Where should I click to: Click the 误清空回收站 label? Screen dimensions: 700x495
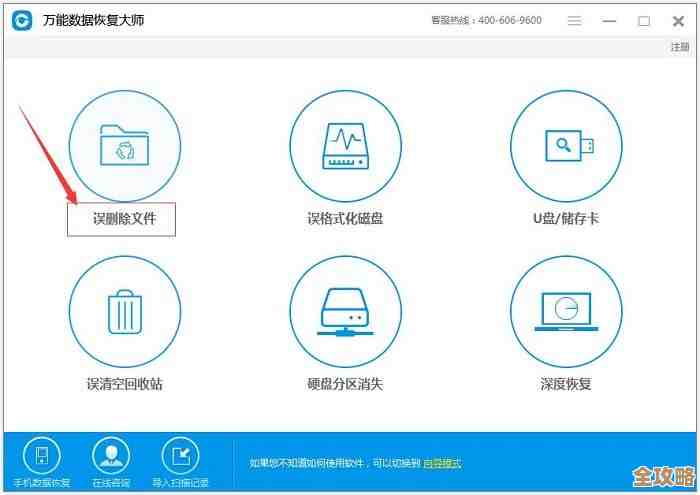click(125, 384)
